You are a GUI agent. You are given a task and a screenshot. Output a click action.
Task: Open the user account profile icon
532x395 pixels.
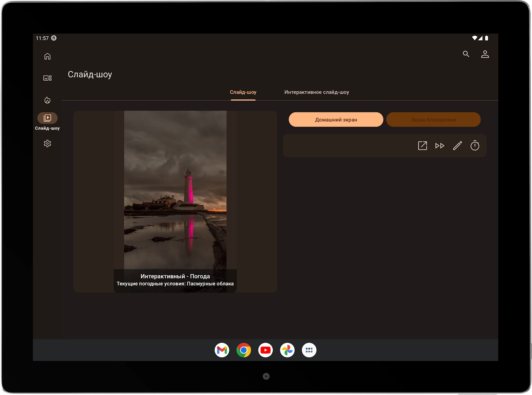pos(485,54)
